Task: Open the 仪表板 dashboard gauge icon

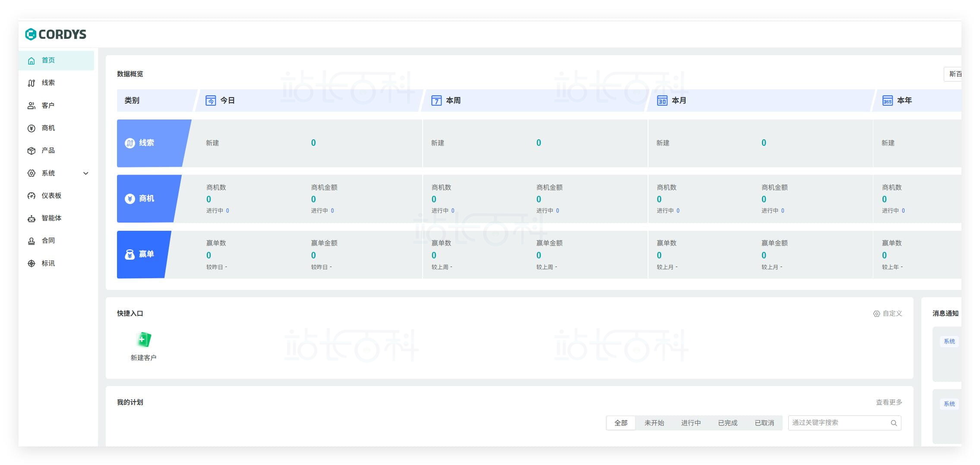Action: (x=32, y=196)
